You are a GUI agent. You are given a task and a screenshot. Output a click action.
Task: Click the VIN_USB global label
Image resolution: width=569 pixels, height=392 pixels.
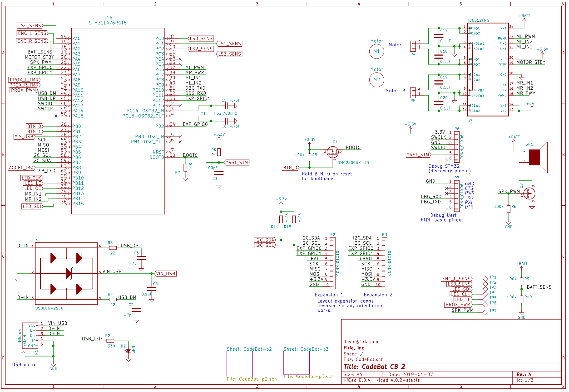click(x=165, y=274)
